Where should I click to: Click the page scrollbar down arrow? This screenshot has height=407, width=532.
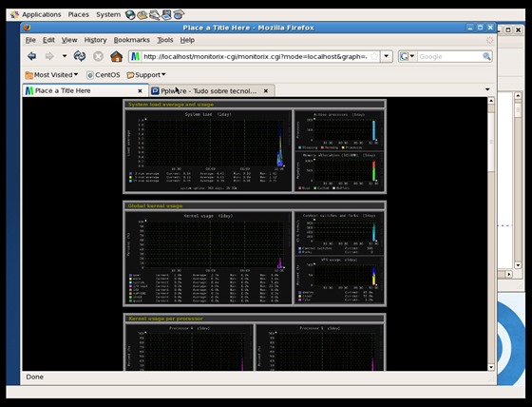491,367
